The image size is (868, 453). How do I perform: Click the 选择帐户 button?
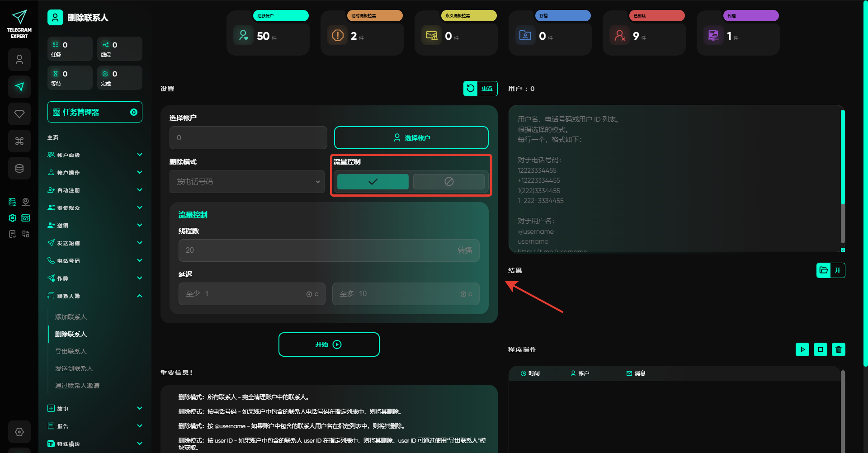tap(411, 138)
